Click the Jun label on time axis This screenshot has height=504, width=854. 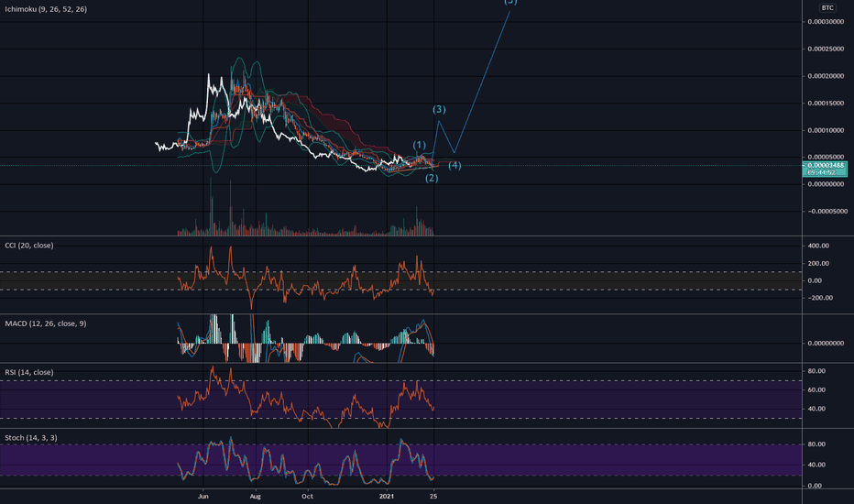[x=203, y=497]
